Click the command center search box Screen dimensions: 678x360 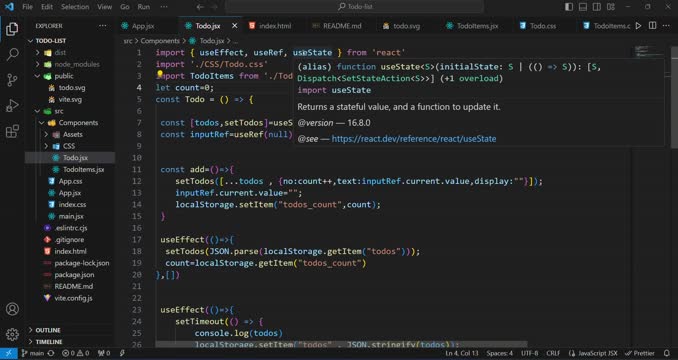(x=355, y=7)
